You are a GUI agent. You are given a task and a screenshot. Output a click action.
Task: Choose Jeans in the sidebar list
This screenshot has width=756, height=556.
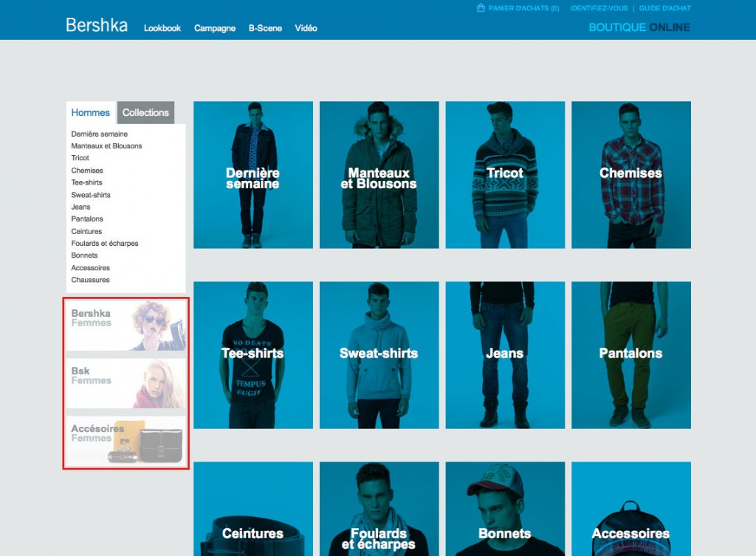tap(81, 207)
